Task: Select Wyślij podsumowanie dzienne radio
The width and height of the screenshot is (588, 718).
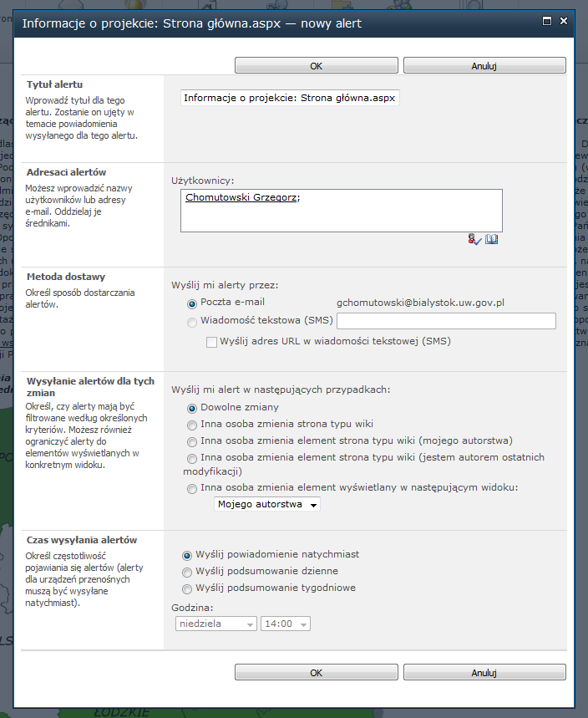Action: point(187,572)
